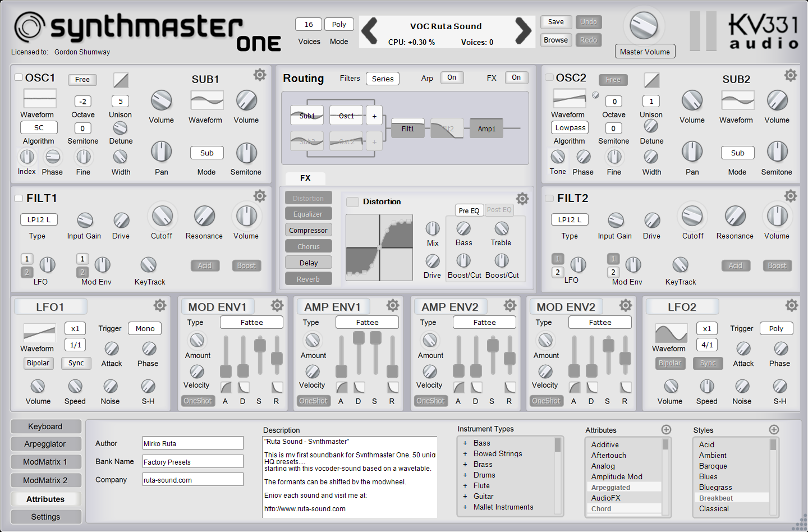Toggle LFO1 Bipolar mode
Viewport: 808px width, 532px height.
(x=38, y=363)
